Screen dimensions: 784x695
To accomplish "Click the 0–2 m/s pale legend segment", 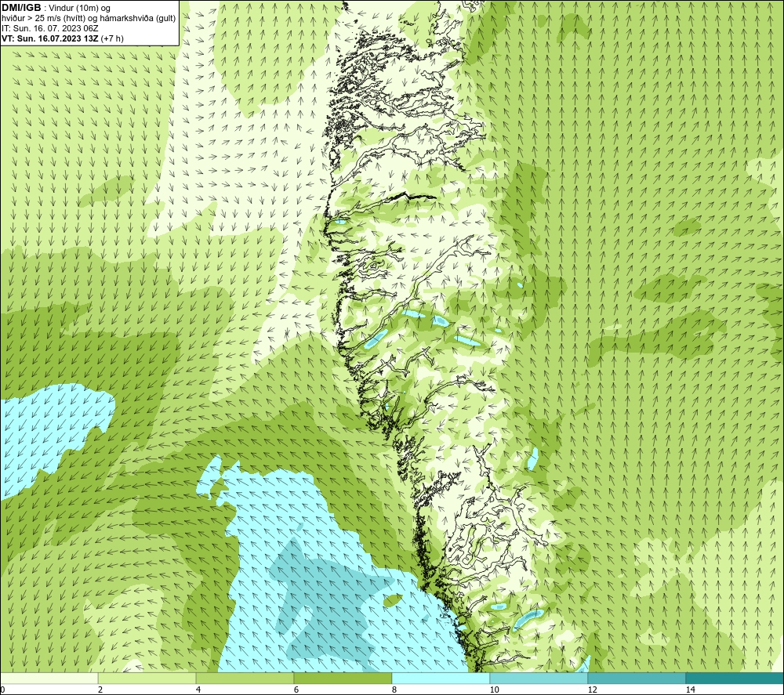I will pos(49,678).
